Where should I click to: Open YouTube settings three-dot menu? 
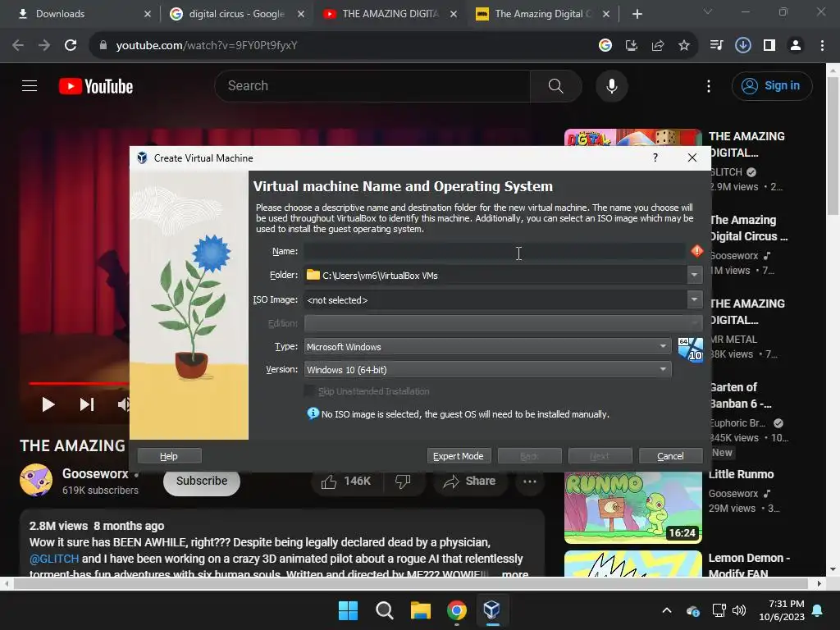(x=709, y=86)
